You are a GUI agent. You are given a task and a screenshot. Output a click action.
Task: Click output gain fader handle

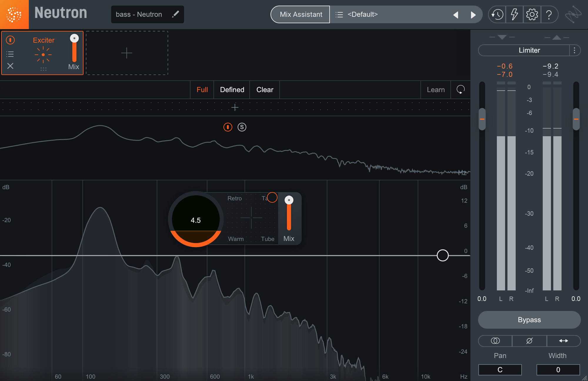[x=576, y=119]
